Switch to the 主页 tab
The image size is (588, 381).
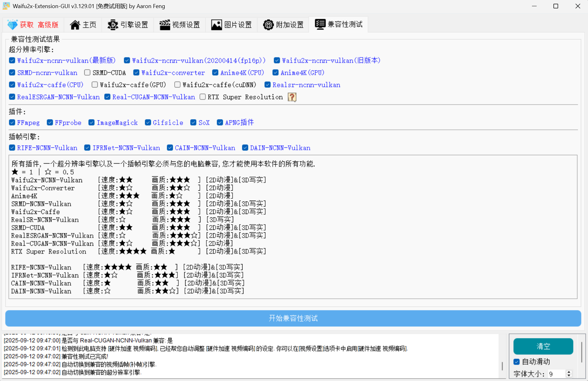click(83, 25)
